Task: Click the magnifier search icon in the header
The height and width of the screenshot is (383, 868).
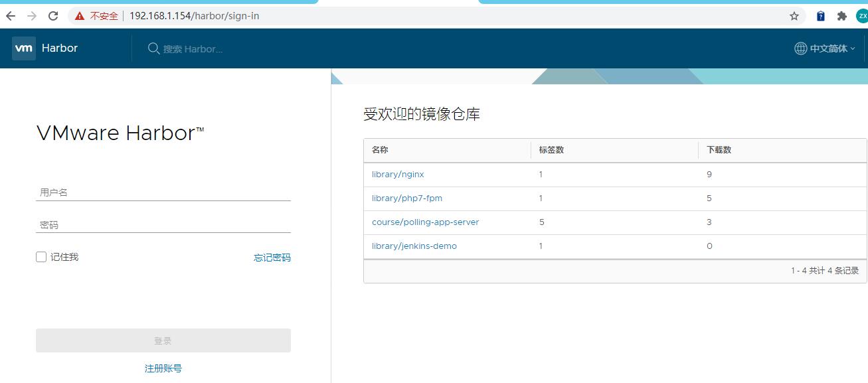Action: [153, 48]
